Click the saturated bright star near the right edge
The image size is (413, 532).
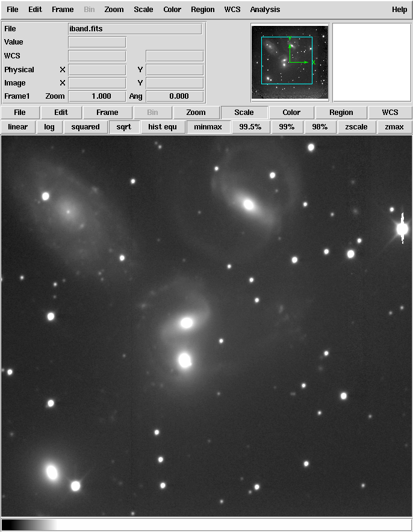pos(403,229)
